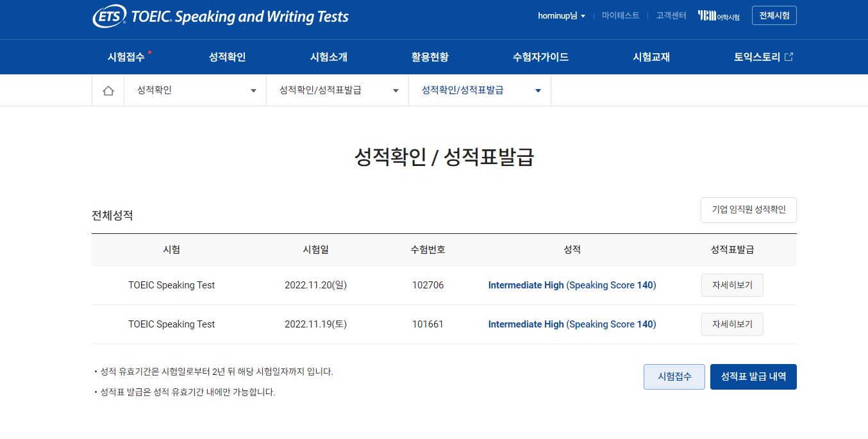Viewport: 868px width, 439px height.
Task: Click the exam date 2022.11.20(일)
Action: [315, 285]
